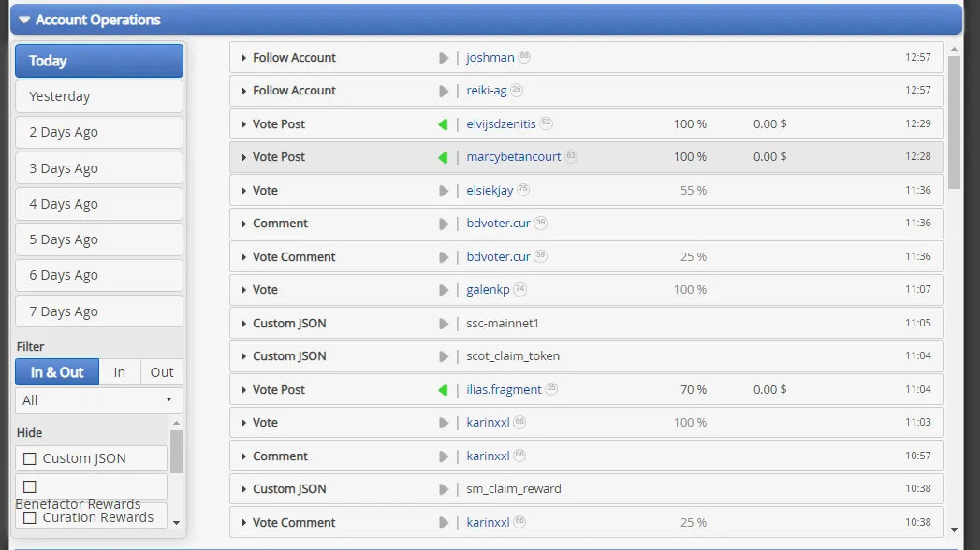Image resolution: width=980 pixels, height=550 pixels.
Task: Click the gray arrow in karinxxl Comment row at 10:57
Action: (x=443, y=457)
